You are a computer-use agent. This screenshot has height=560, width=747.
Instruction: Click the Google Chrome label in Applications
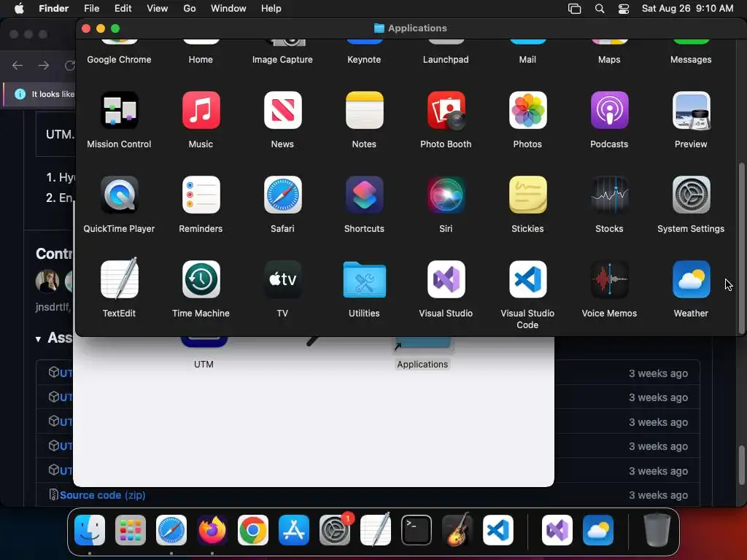tap(119, 60)
